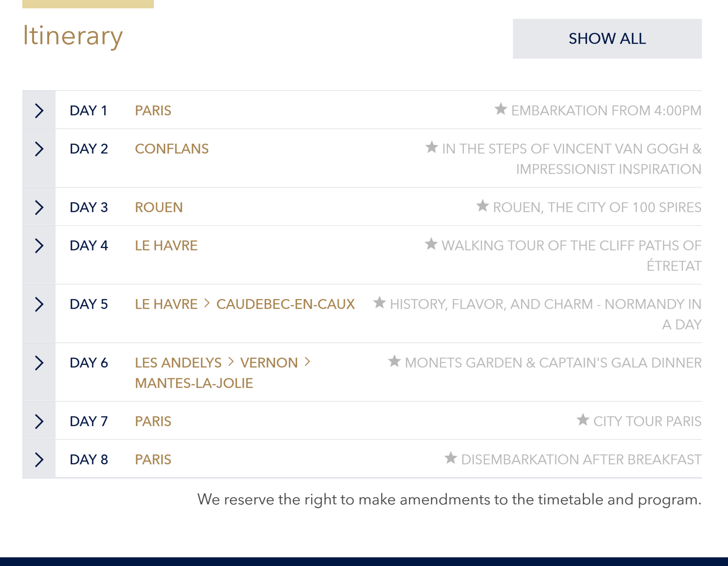Select the Mantes-la-Jolie destination text
The height and width of the screenshot is (566, 728).
(194, 383)
